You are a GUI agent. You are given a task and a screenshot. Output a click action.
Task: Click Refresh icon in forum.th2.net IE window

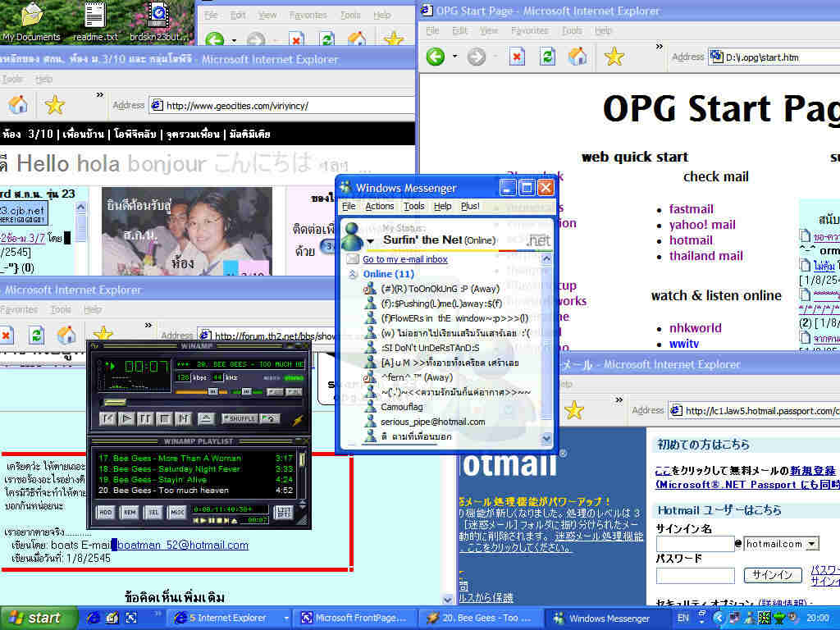(x=36, y=336)
